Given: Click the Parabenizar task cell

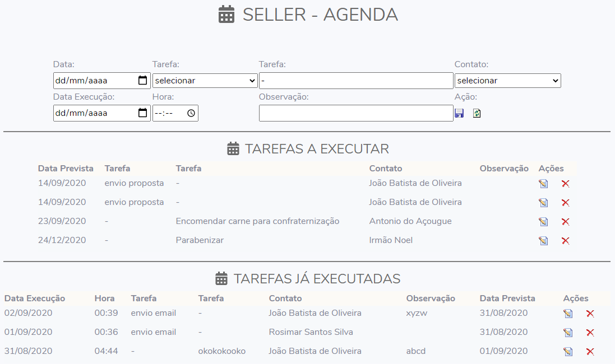Looking at the screenshot, I should pos(200,240).
